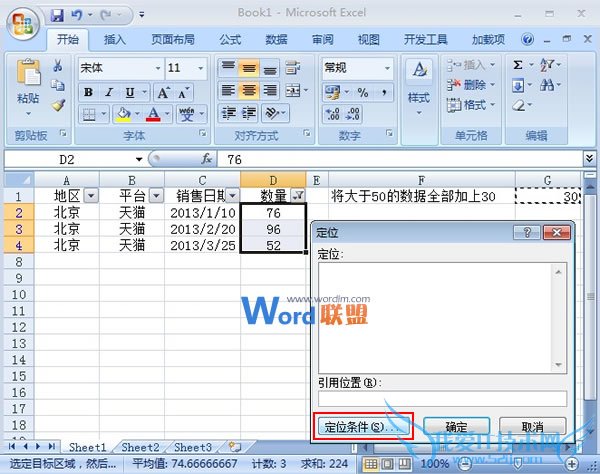Switch to the 数据 ribbon tab

[276, 39]
